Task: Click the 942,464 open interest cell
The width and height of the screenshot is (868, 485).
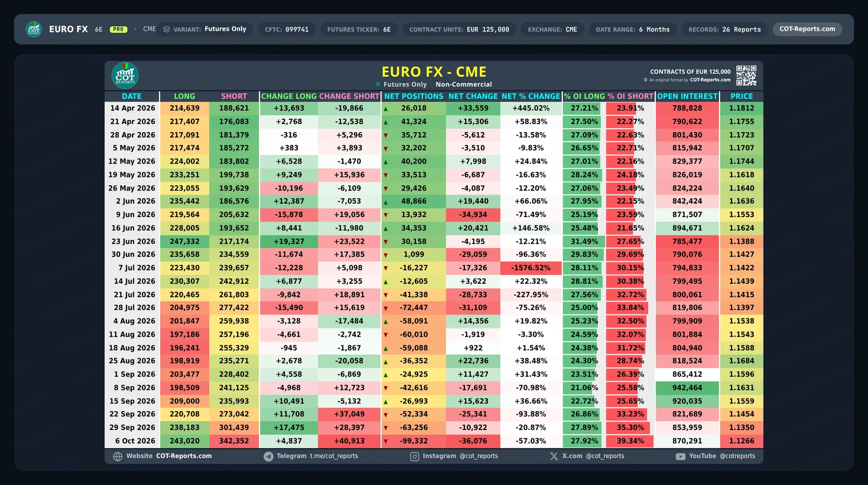Action: [687, 388]
